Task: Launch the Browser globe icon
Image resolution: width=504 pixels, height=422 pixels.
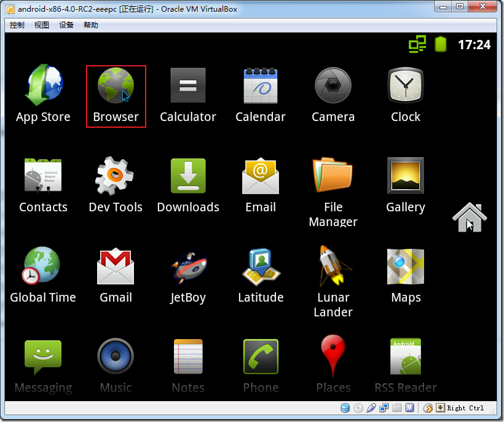Action: tap(116, 85)
